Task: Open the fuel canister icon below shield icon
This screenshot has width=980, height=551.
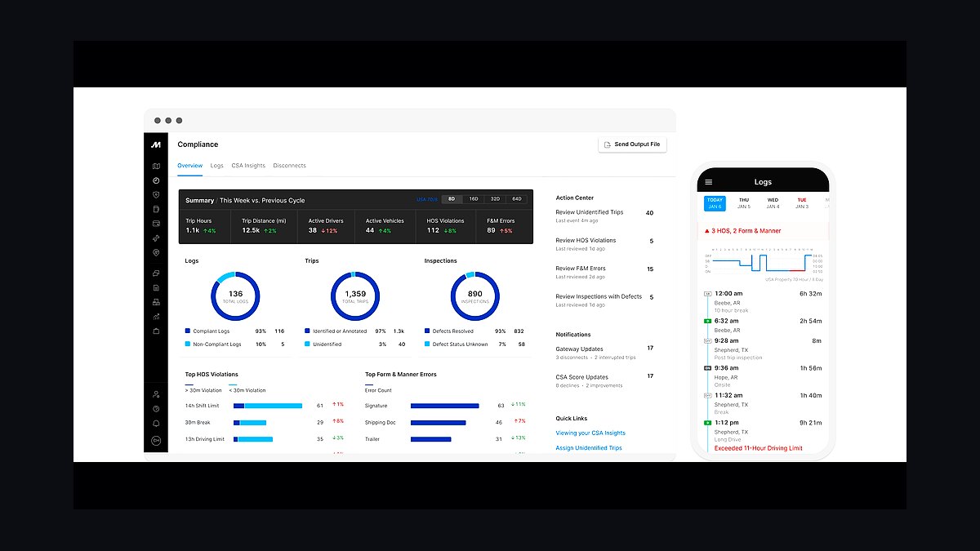Action: 155,209
